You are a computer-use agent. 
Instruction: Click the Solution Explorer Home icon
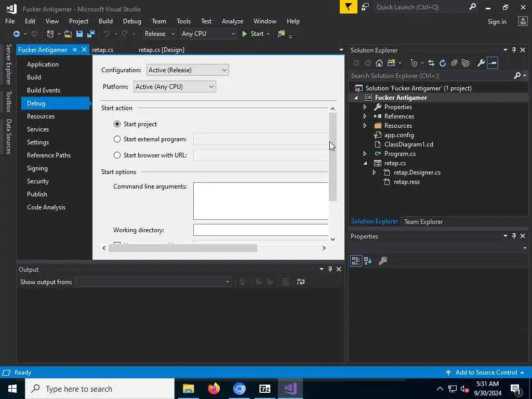[379, 63]
